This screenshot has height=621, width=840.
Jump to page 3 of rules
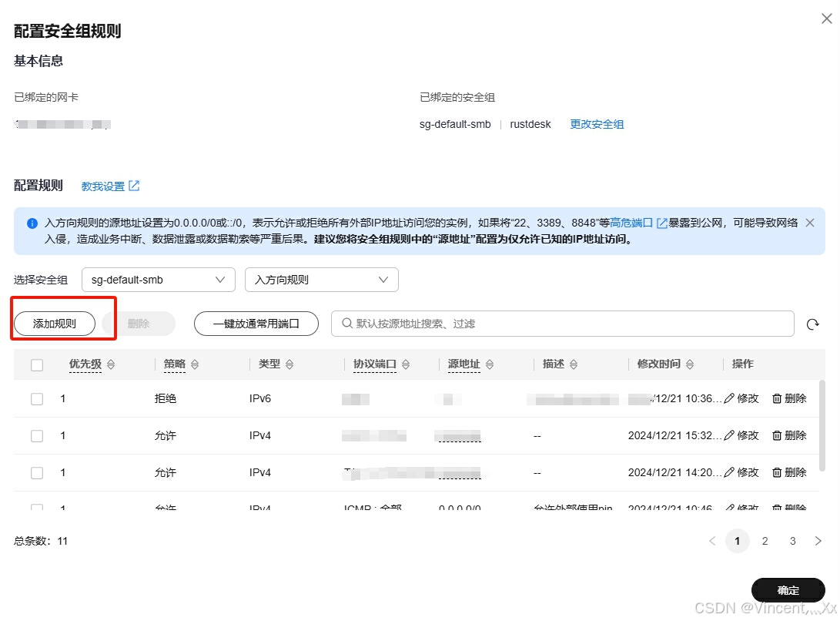(x=792, y=541)
